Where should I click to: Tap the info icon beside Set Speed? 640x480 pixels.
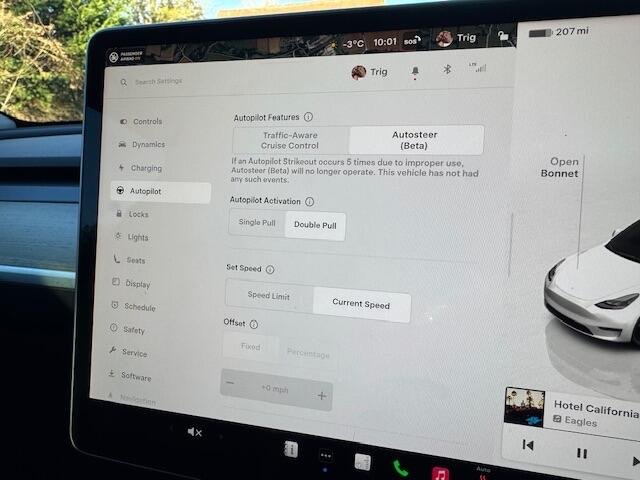click(x=270, y=269)
